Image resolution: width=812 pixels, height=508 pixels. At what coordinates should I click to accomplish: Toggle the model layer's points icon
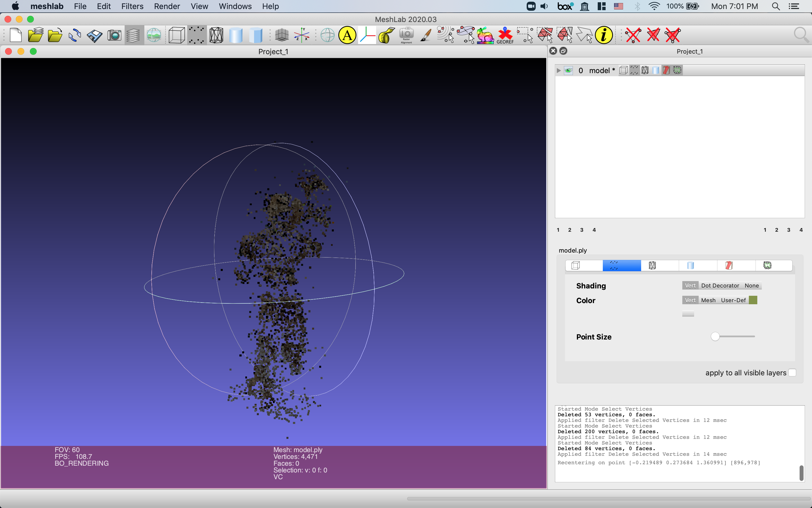[x=634, y=70]
